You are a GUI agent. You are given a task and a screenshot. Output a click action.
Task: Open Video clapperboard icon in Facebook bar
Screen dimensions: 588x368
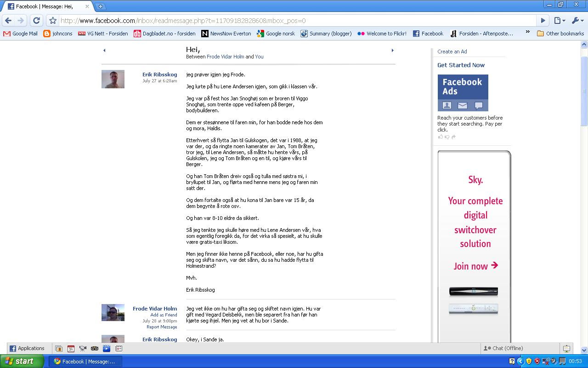[x=107, y=349]
